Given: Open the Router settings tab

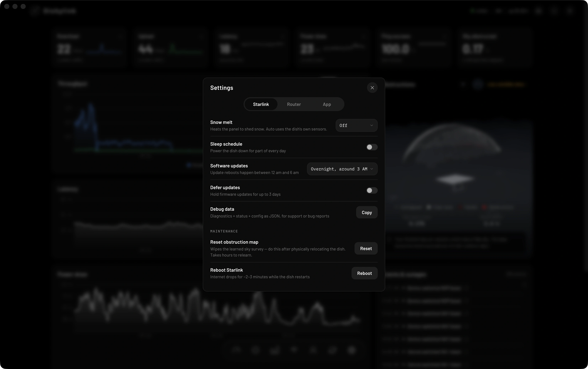Looking at the screenshot, I should point(294,104).
